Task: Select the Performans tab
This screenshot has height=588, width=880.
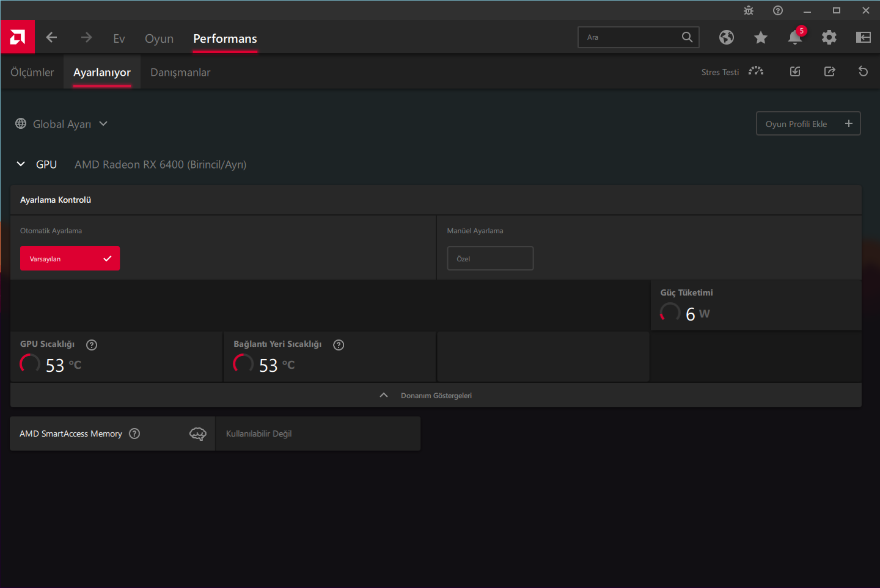Action: (225, 38)
